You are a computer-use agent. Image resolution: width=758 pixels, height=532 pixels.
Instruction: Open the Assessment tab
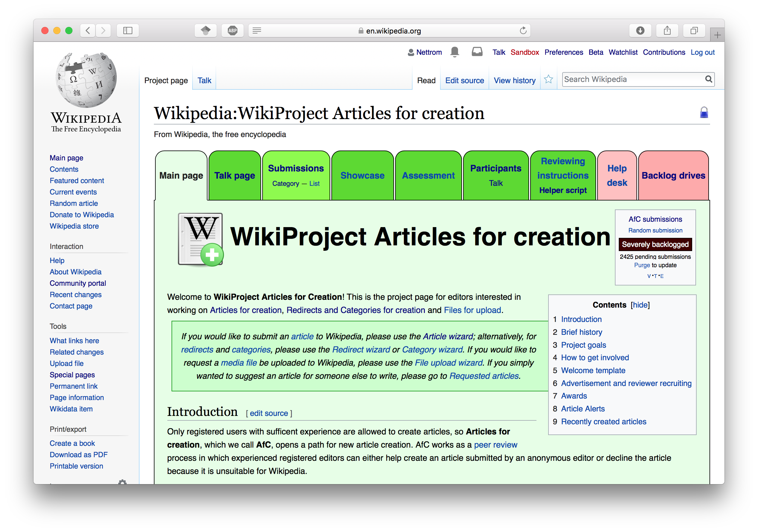tap(428, 176)
